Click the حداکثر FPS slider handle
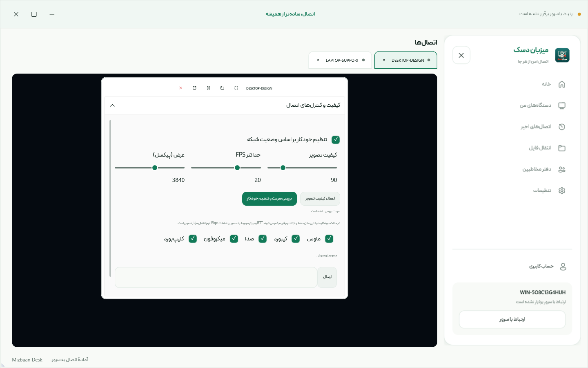588x368 pixels. [x=237, y=168]
